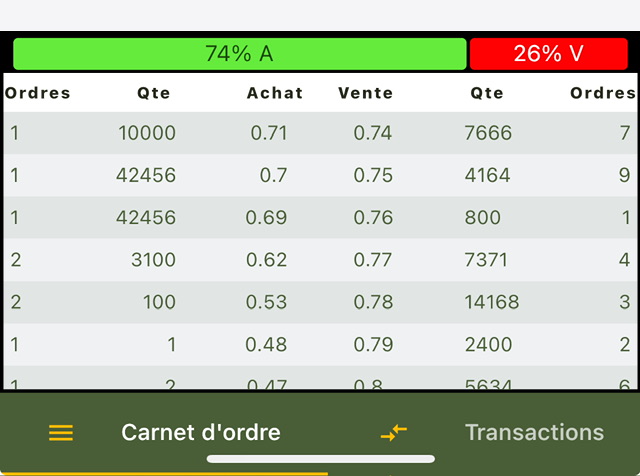Choose the 0.77 sell price entry
Screen dimensions: 640x476
[x=373, y=260]
